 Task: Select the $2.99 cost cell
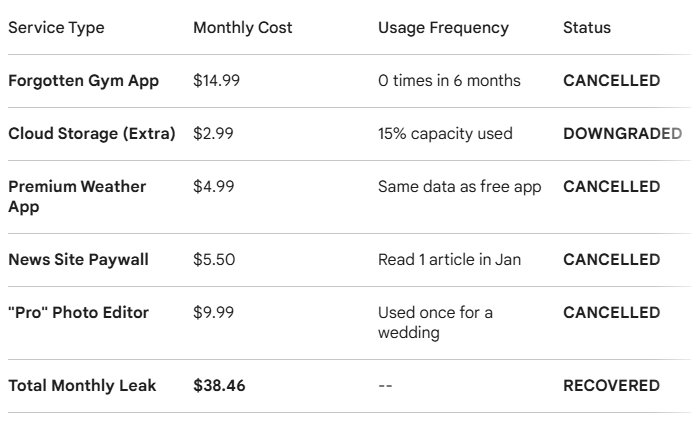[212, 134]
